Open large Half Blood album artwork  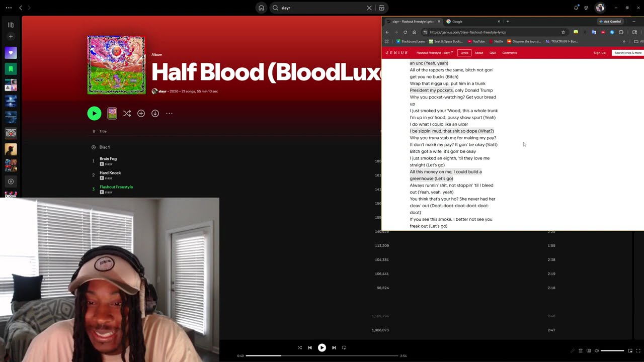(x=116, y=65)
